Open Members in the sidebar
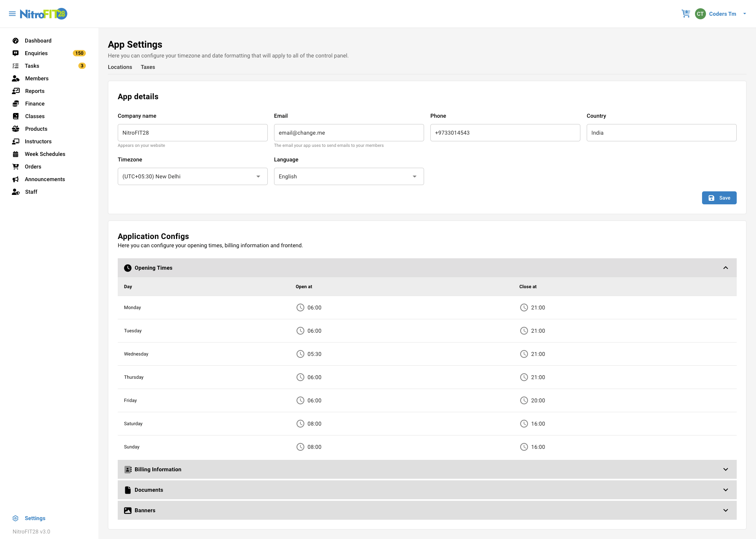This screenshot has height=539, width=756. 37,78
